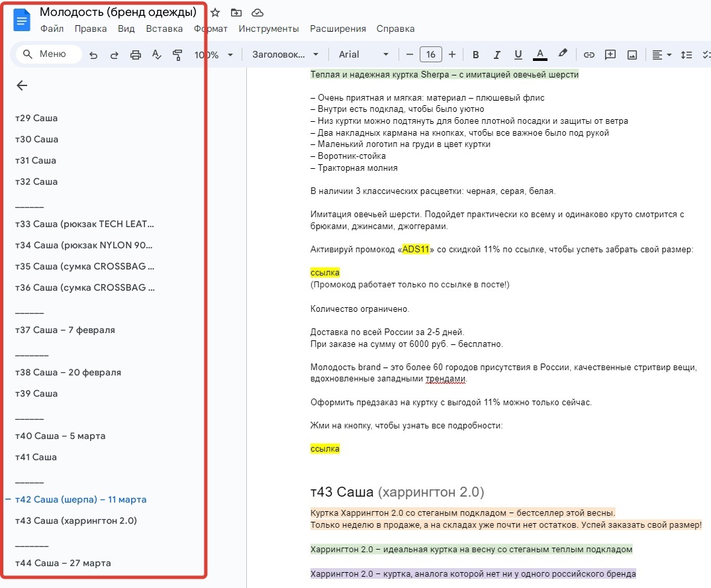Viewport: 711px width, 588px height.
Task: Decrease font size with minus button
Action: click(410, 54)
